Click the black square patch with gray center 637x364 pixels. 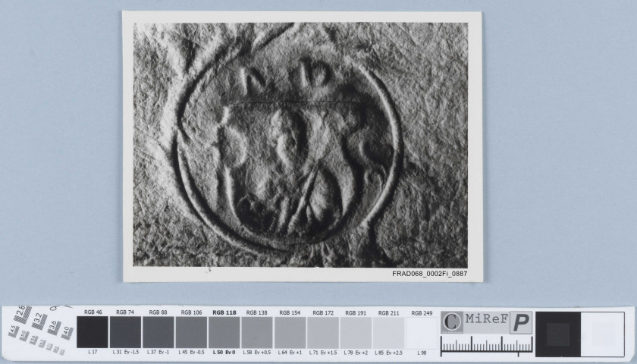point(557,334)
